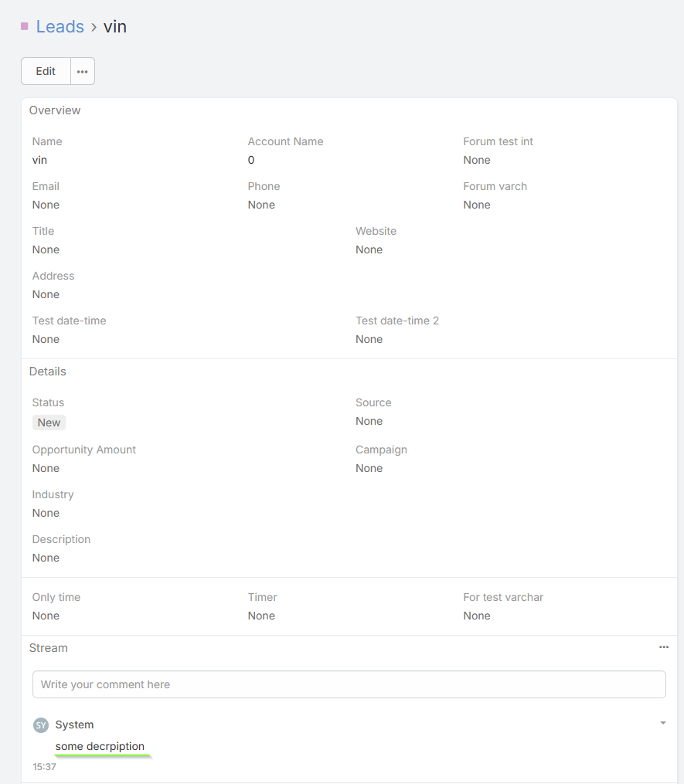Viewport: 684px width, 784px height.
Task: Click the Opportunity Amount field label
Action: click(84, 450)
